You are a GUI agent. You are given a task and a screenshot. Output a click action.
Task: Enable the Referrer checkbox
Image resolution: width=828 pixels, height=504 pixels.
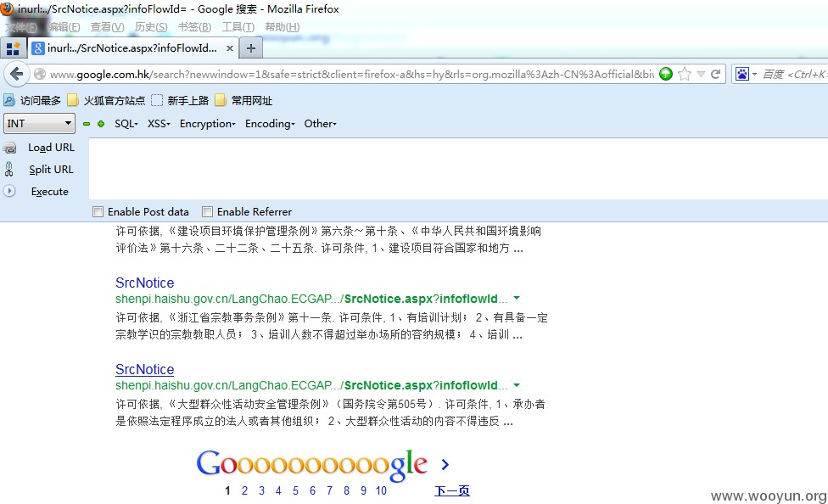208,212
